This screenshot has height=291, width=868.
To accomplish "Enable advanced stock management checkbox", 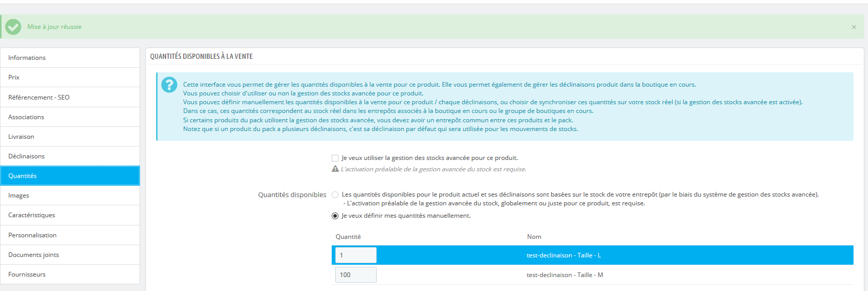I will point(335,158).
